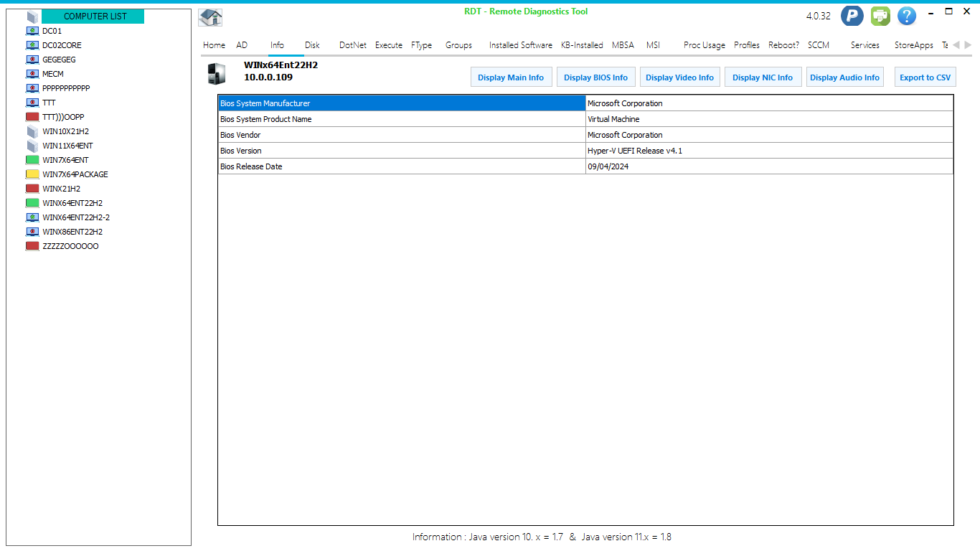Select the Bios System Manufacturer row label
Image resolution: width=980 pixels, height=551 pixels.
pos(402,103)
